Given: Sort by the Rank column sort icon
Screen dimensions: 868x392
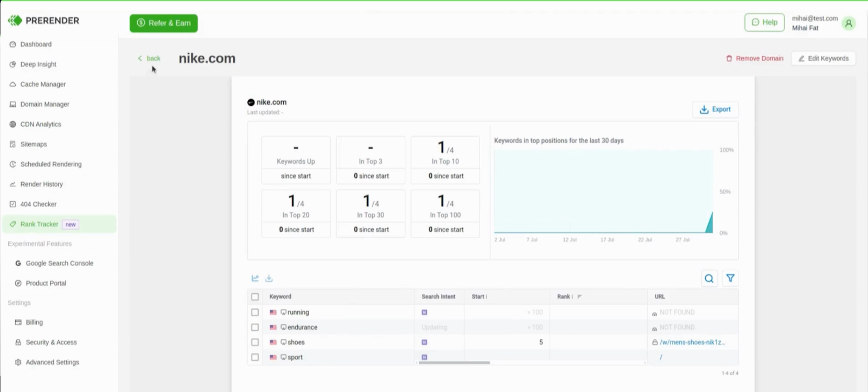Looking at the screenshot, I should pos(579,297).
